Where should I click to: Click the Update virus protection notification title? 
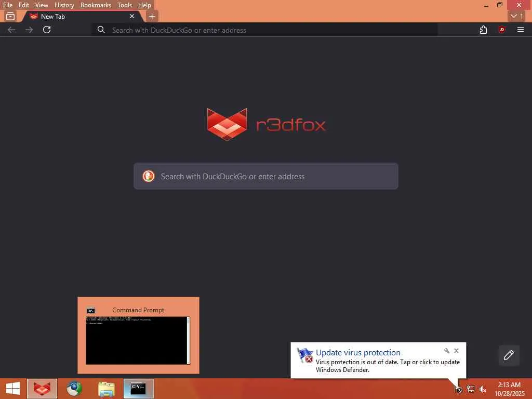tap(358, 353)
